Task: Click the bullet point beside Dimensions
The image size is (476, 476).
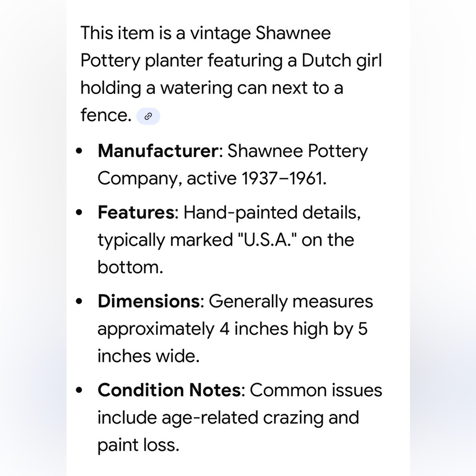Action: point(79,301)
